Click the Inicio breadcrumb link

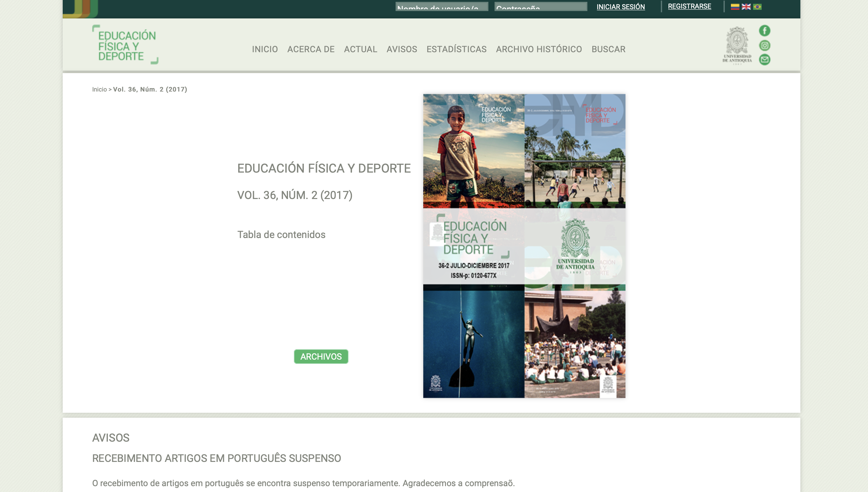tap(99, 90)
